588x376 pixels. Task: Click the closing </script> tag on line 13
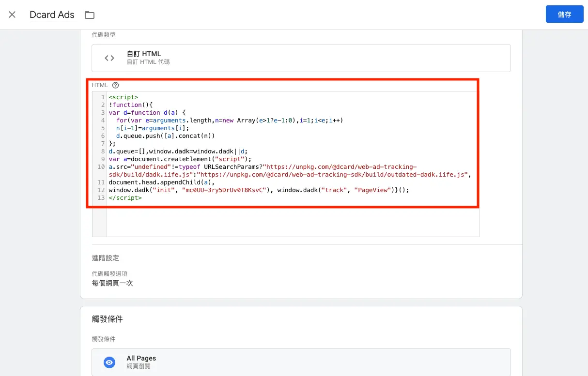[125, 198]
